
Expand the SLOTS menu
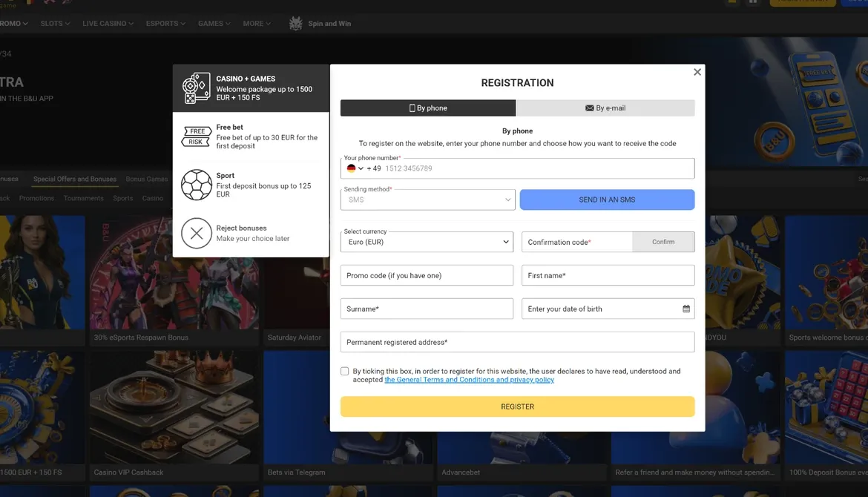click(x=56, y=23)
